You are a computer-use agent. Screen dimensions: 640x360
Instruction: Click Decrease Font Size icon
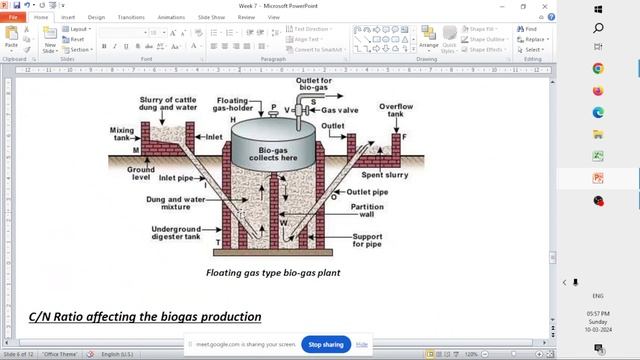(183, 33)
